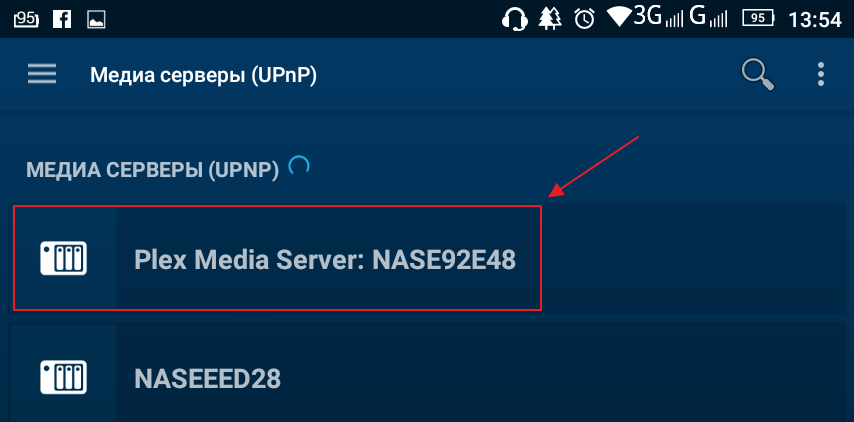Tap the tree notification icon in status bar
The image size is (854, 422).
click(x=550, y=20)
